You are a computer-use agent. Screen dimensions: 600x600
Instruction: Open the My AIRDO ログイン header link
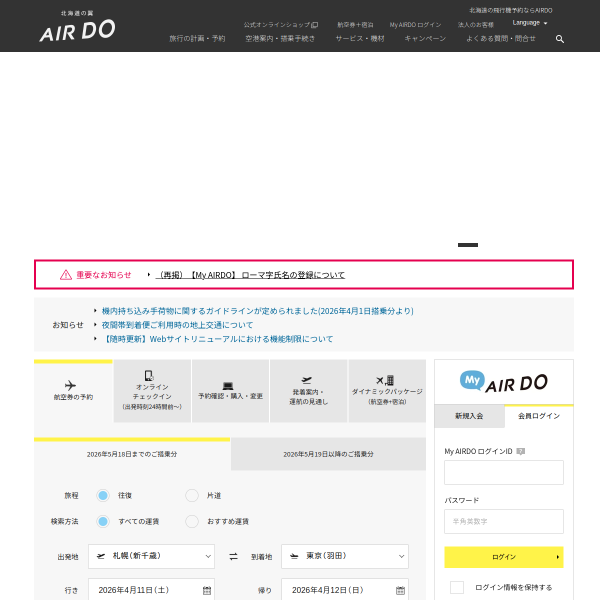point(415,25)
